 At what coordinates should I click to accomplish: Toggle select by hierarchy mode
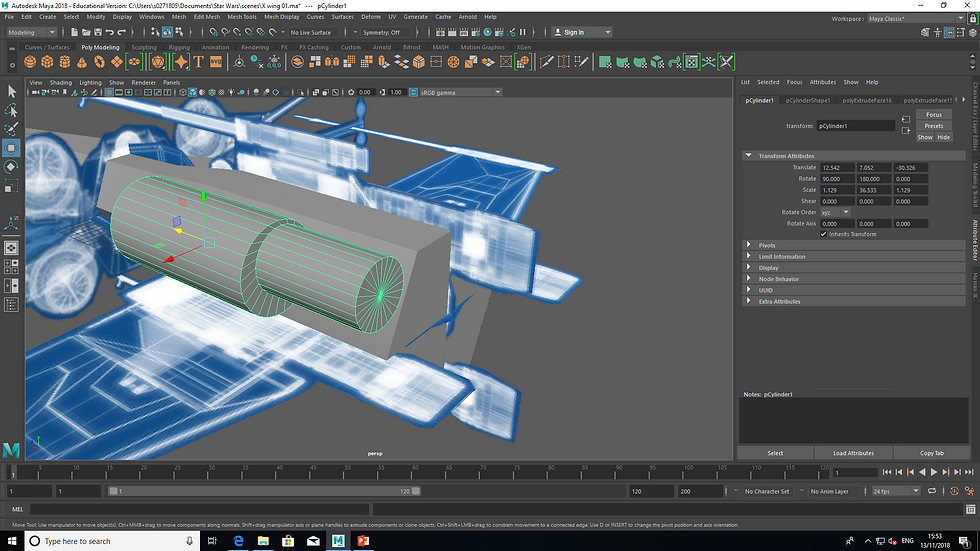[x=156, y=32]
